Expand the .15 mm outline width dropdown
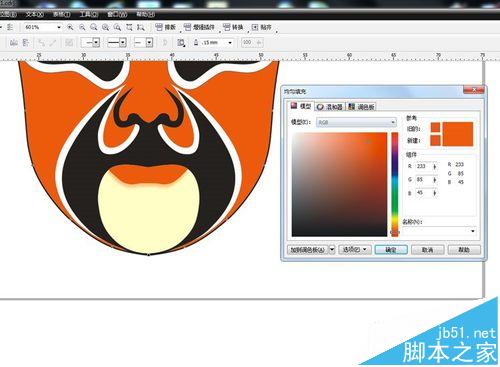 (x=230, y=43)
